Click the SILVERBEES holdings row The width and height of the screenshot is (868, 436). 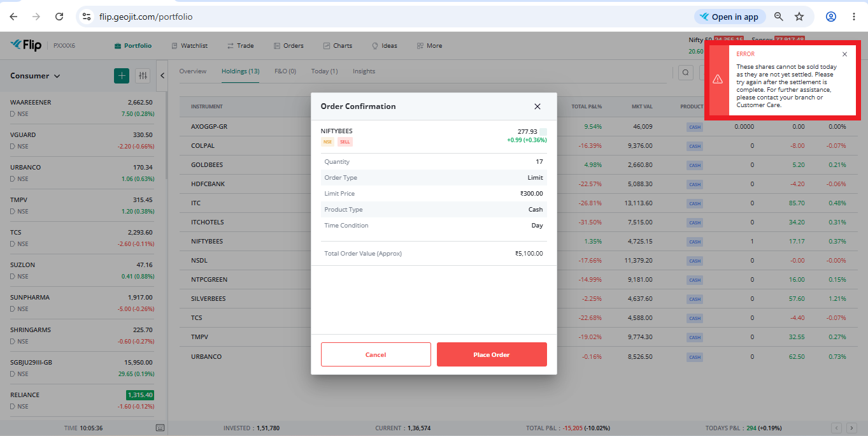coord(519,299)
